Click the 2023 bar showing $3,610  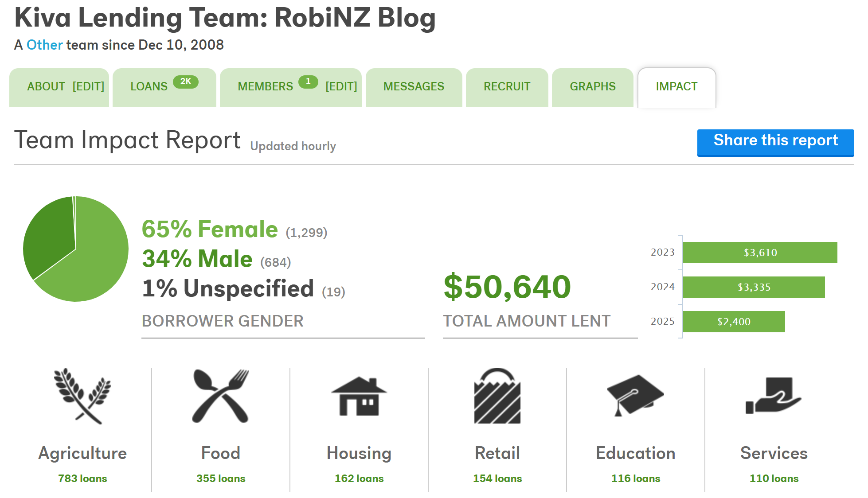(760, 253)
